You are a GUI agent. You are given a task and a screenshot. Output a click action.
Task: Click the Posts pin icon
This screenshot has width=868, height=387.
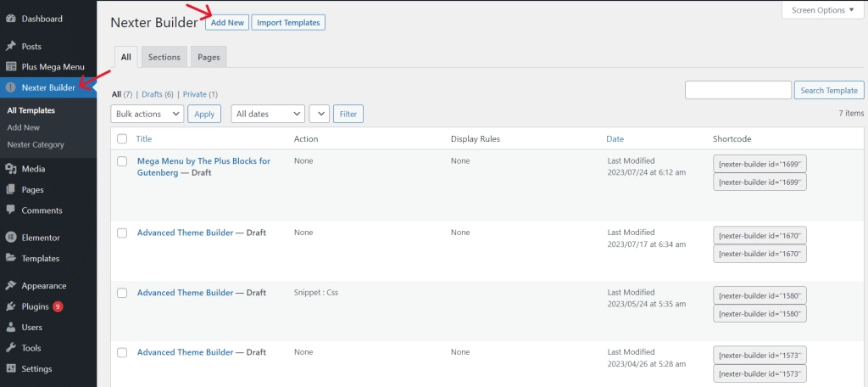click(x=11, y=47)
